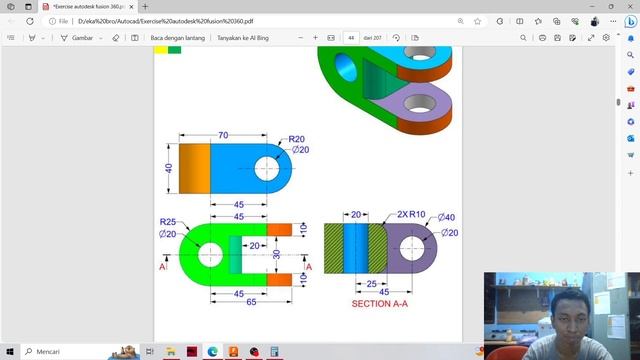Viewport: 640px width, 360px height.
Task: Open the calculator taskbar icon
Action: pos(275,351)
